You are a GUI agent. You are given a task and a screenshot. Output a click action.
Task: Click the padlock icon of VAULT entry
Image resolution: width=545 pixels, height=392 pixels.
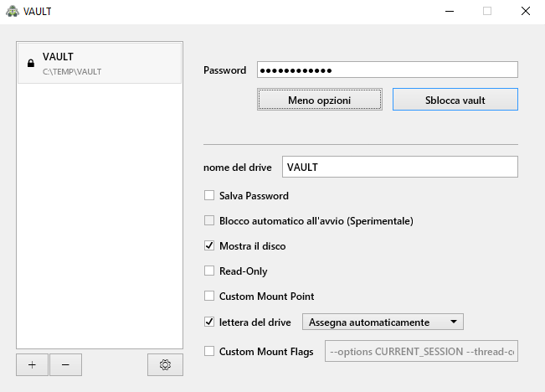(x=31, y=64)
